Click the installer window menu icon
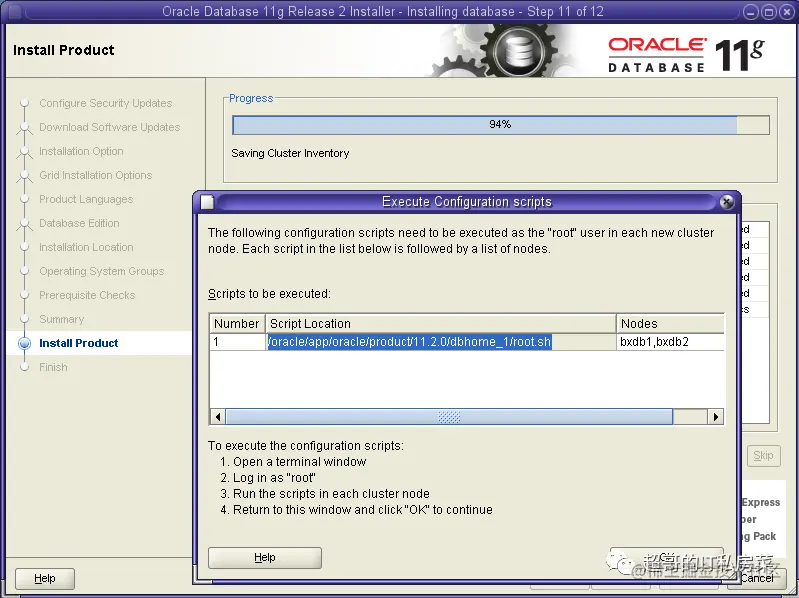 (15, 11)
